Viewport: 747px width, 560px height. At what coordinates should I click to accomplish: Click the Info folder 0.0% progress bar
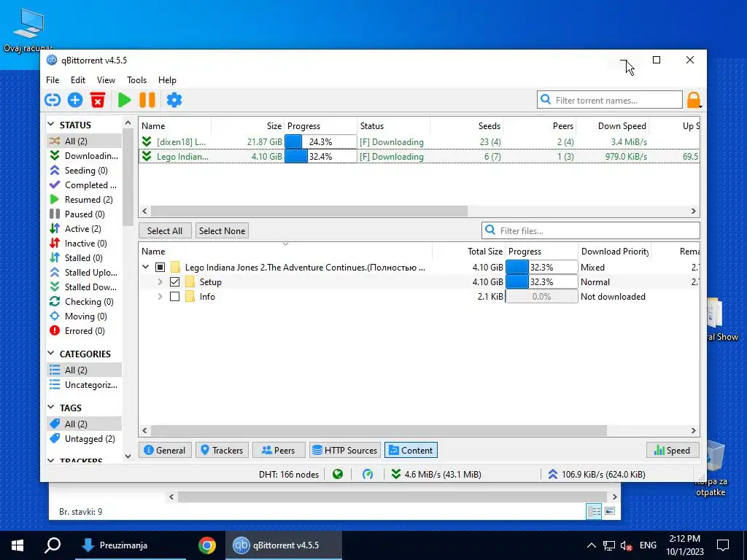pyautogui.click(x=542, y=297)
